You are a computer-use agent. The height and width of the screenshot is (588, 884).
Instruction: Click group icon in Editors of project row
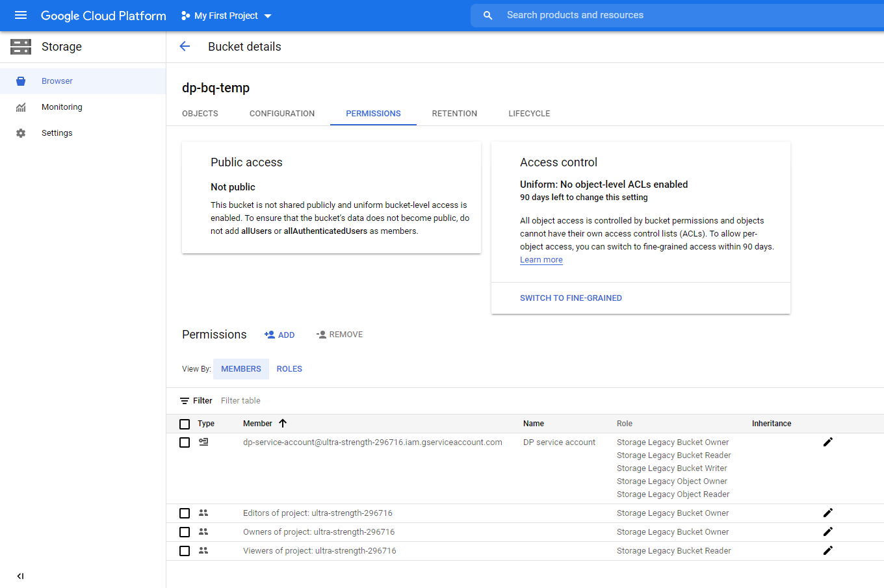click(x=203, y=513)
